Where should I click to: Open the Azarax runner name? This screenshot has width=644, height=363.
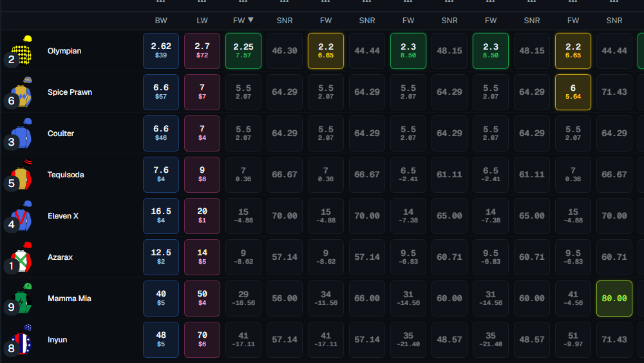coord(60,257)
